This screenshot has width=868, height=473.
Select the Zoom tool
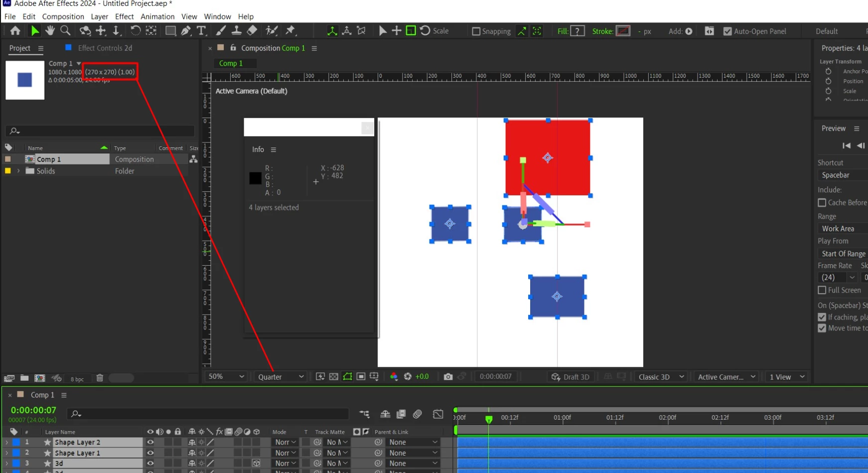coord(65,31)
